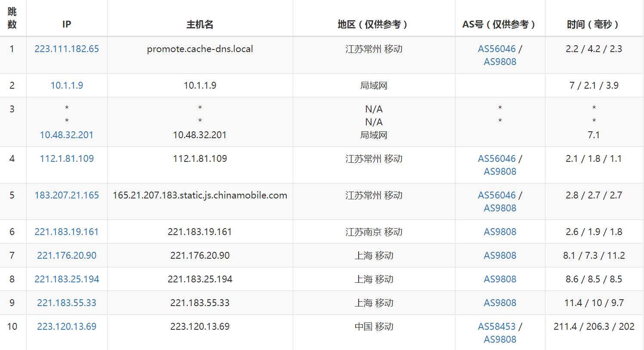
Task: Click the AS号（仅供参考）column header
Action: tap(500, 24)
